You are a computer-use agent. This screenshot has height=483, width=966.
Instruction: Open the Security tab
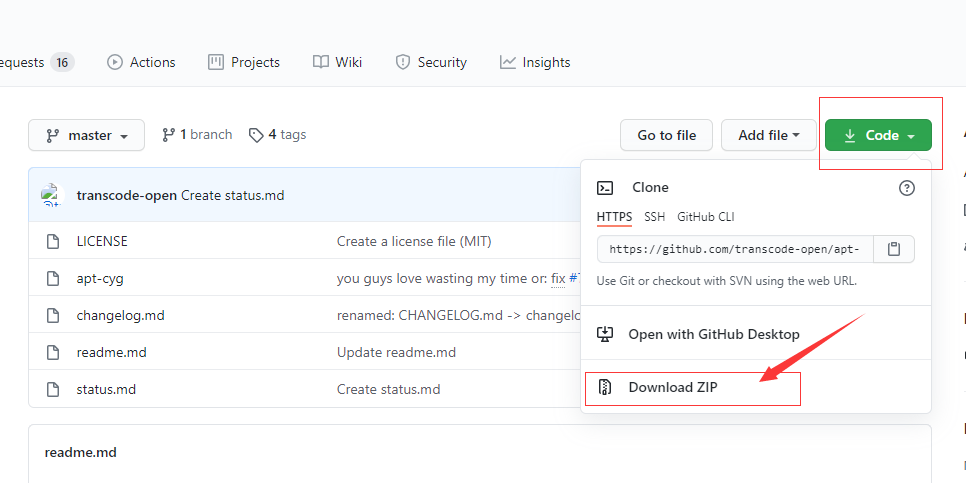pyautogui.click(x=431, y=62)
